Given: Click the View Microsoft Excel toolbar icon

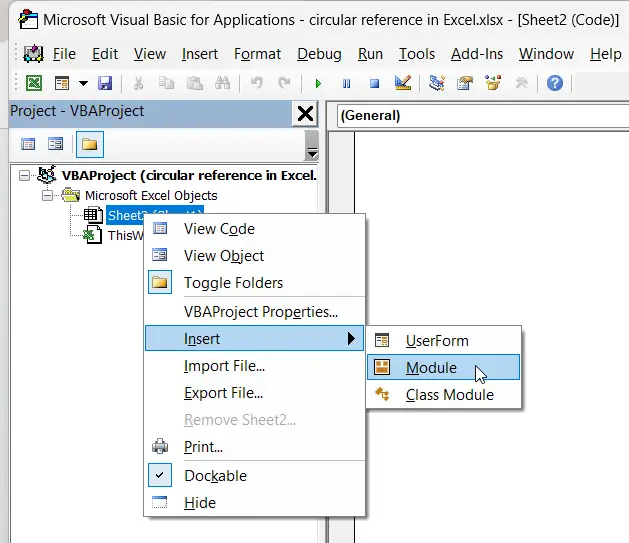Looking at the screenshot, I should pyautogui.click(x=34, y=83).
